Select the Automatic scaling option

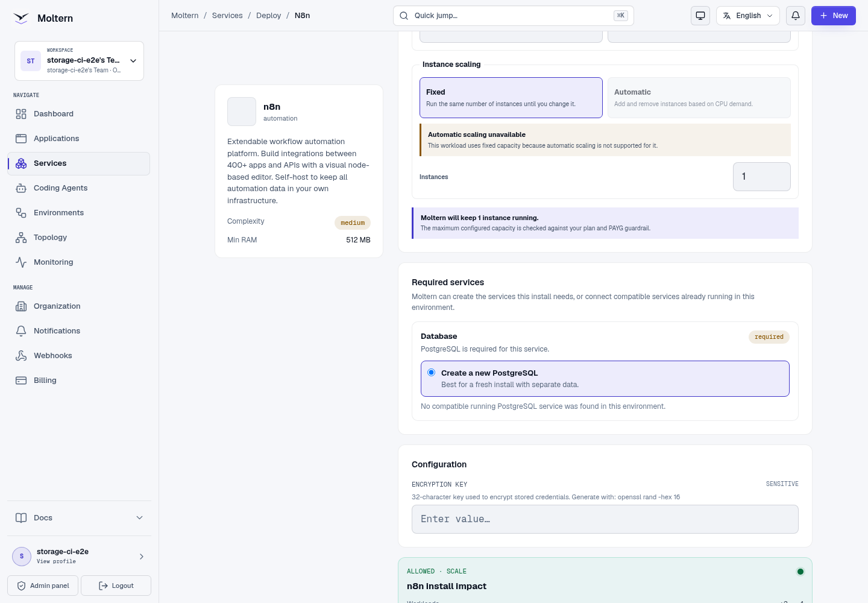click(699, 98)
